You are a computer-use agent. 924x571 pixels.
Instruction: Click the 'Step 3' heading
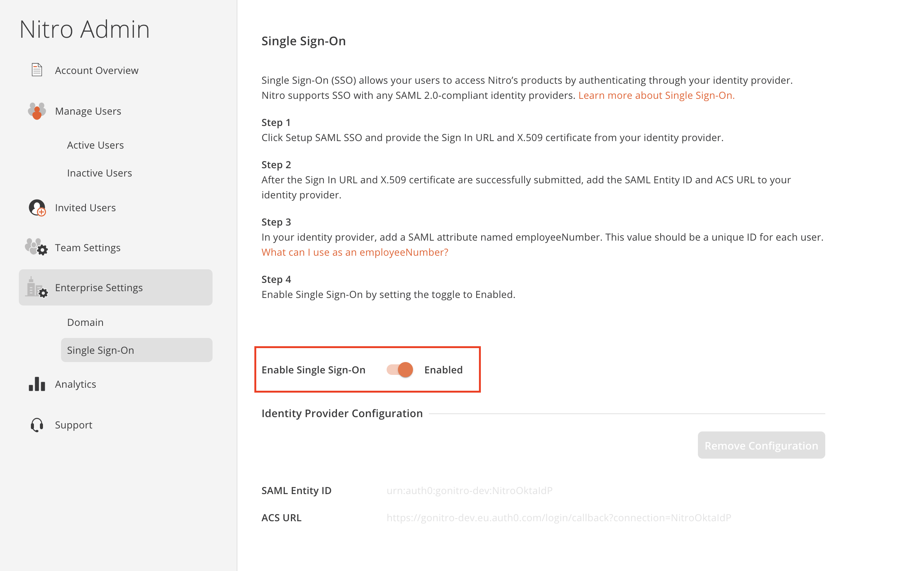pos(276,222)
